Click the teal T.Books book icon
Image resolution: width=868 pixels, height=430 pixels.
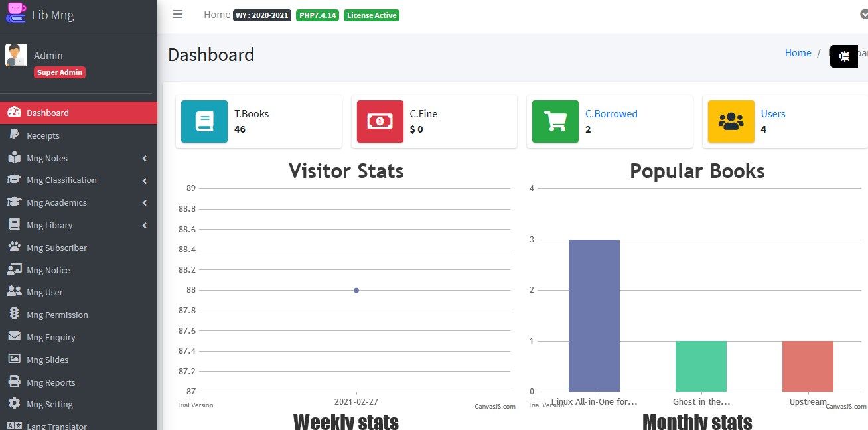(204, 121)
